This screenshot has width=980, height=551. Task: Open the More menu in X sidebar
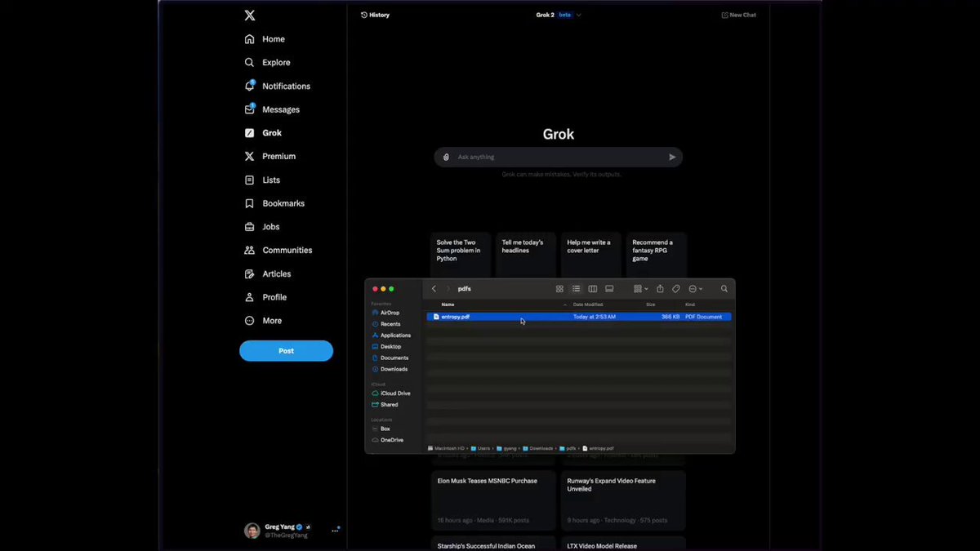(x=263, y=321)
